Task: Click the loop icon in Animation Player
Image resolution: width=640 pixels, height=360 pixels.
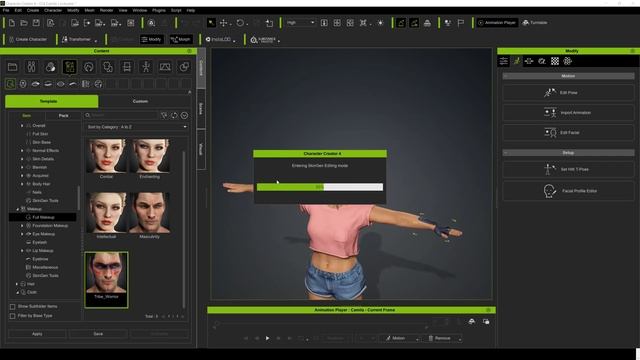Action: [x=302, y=338]
